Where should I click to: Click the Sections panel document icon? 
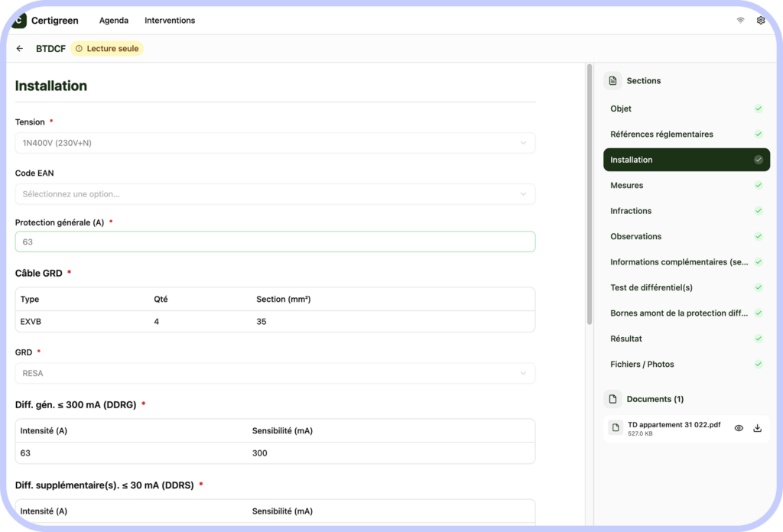click(612, 81)
